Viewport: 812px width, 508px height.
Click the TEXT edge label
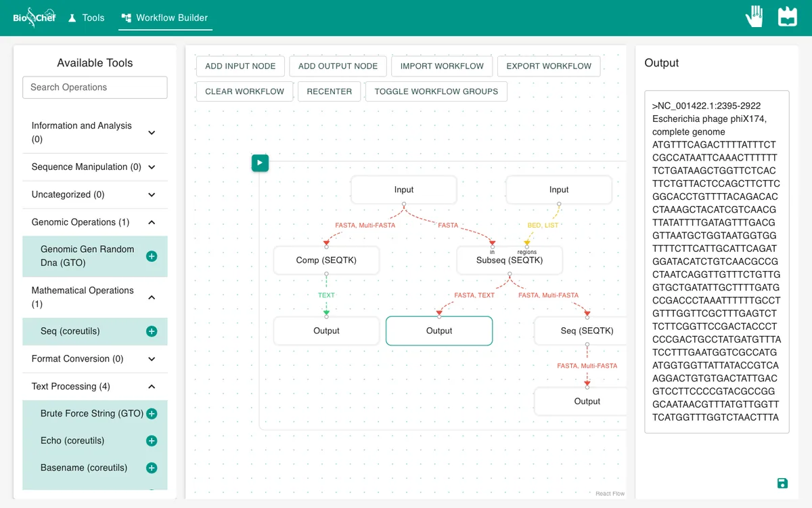(x=326, y=295)
